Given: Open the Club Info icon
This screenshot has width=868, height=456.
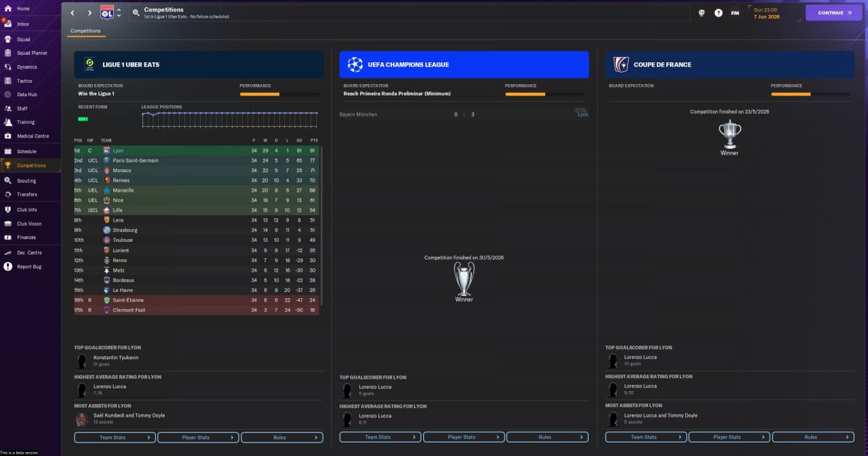Looking at the screenshot, I should pos(7,210).
